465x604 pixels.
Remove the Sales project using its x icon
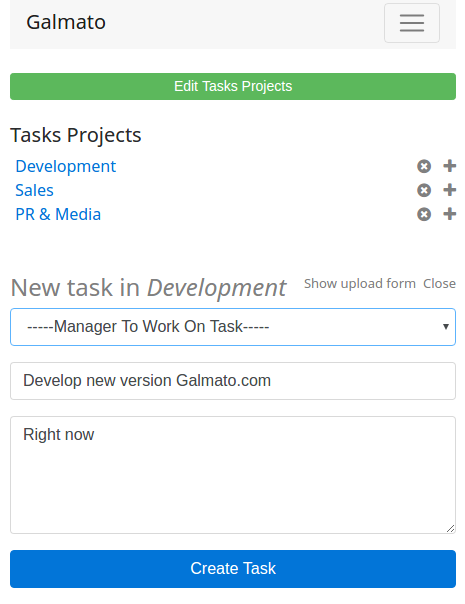pyautogui.click(x=424, y=190)
